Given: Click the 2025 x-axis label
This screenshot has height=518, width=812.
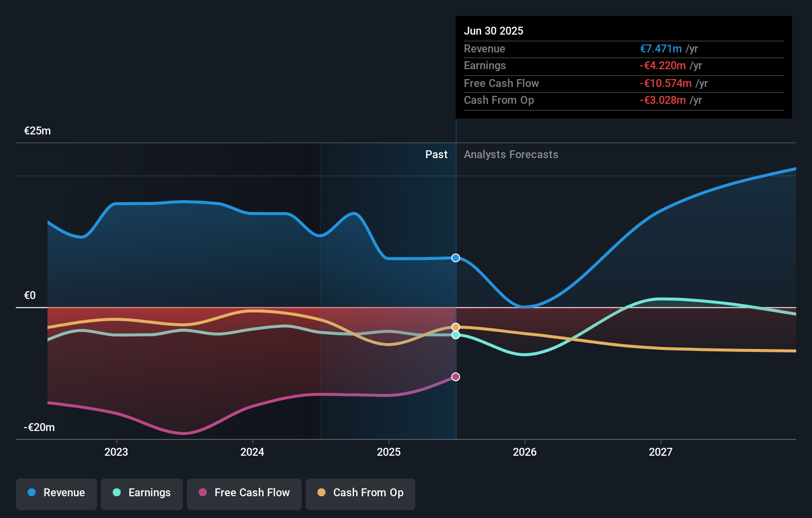Looking at the screenshot, I should (x=389, y=452).
